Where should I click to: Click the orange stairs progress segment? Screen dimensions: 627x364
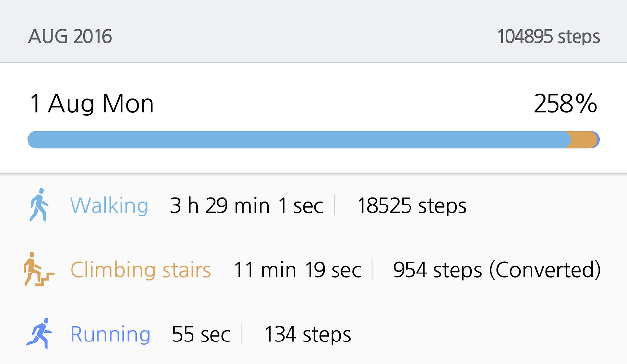[x=582, y=140]
